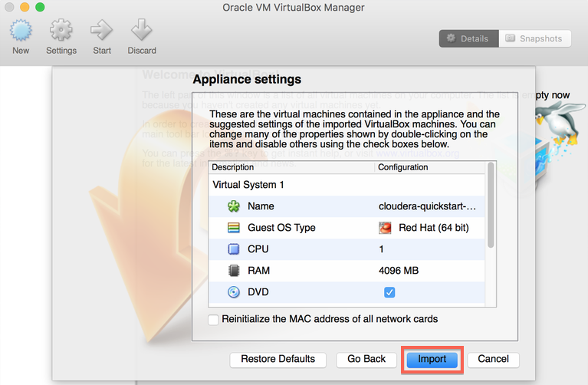This screenshot has height=385, width=588.
Task: Click the Go Back button
Action: pos(366,360)
